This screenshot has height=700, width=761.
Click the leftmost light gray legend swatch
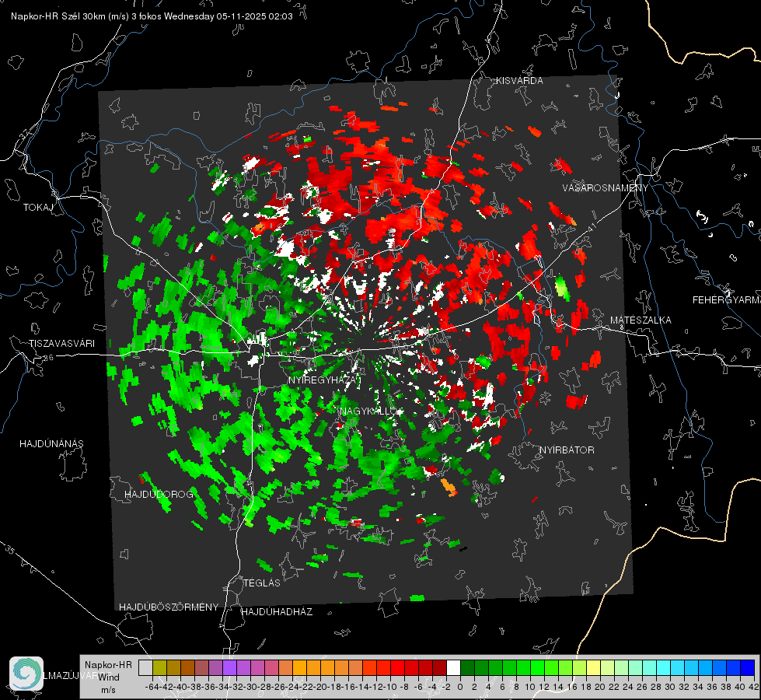pos(145,667)
